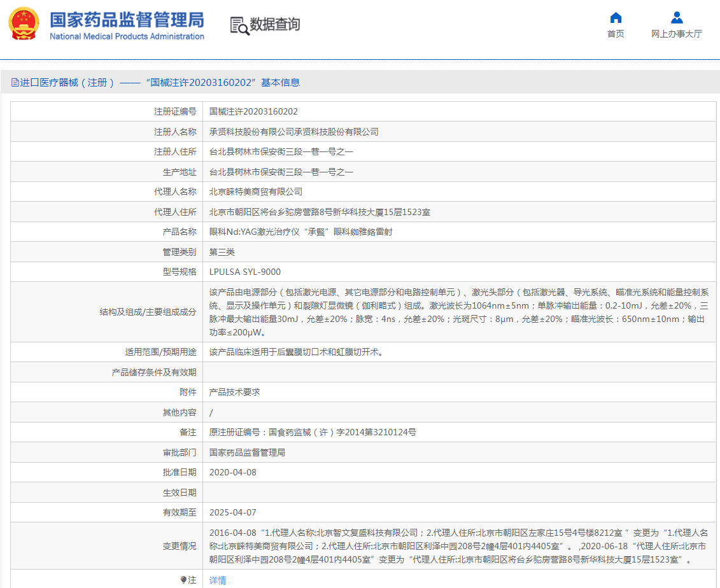Screen dimensions: 720x588
Task: Click the approval date 2020-04-08
Action: pos(233,472)
